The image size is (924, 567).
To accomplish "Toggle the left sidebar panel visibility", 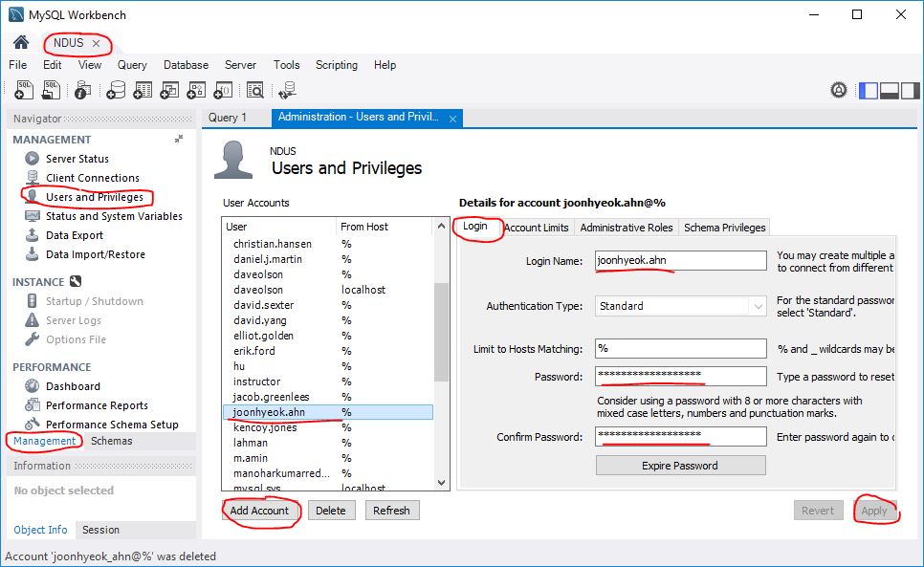I will [869, 90].
